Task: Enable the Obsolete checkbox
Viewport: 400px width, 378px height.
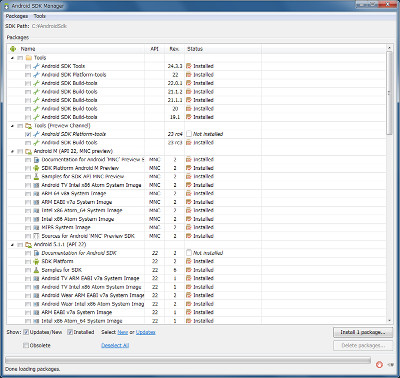Action: tap(26, 345)
